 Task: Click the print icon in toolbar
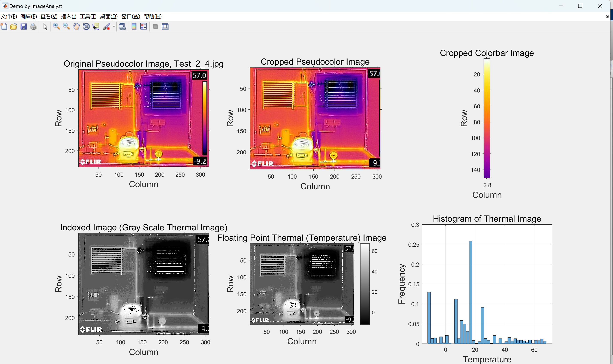click(x=33, y=26)
